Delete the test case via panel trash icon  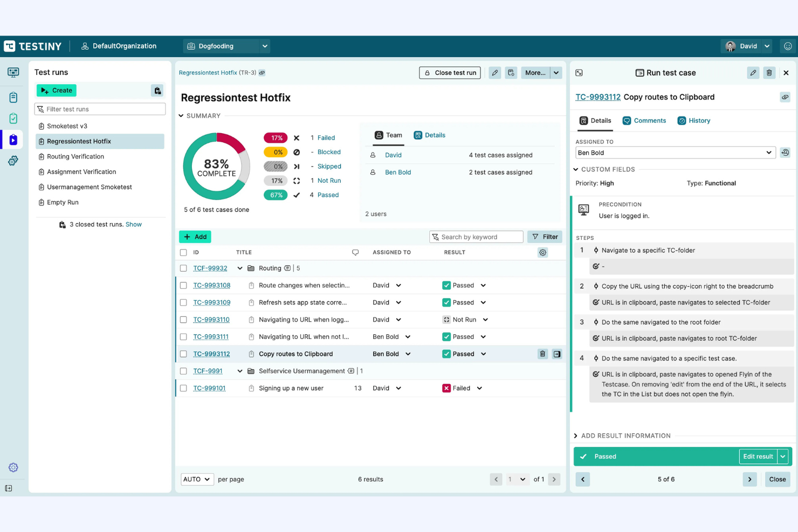tap(769, 72)
